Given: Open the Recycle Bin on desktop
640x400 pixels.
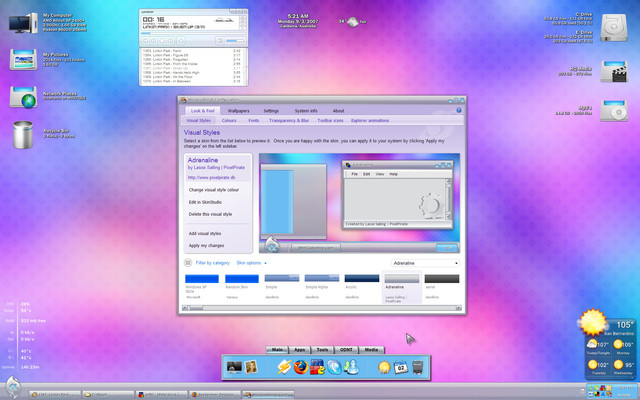Looking at the screenshot, I should coord(23,135).
